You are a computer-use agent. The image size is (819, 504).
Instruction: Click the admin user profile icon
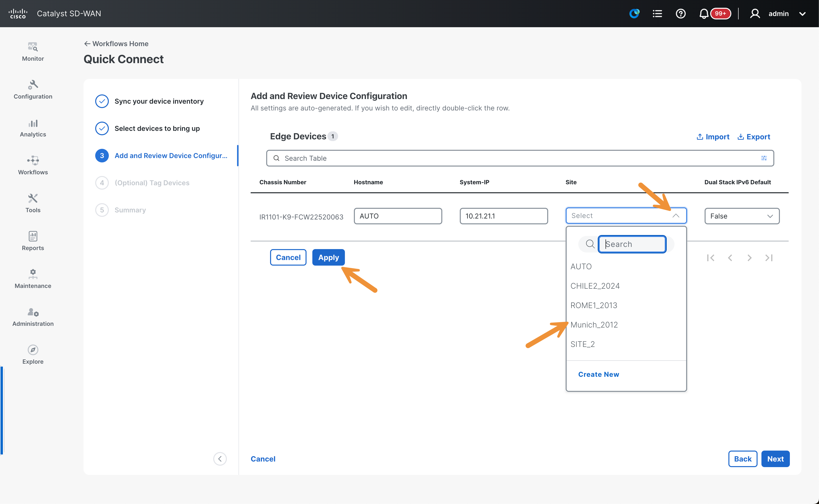point(755,14)
